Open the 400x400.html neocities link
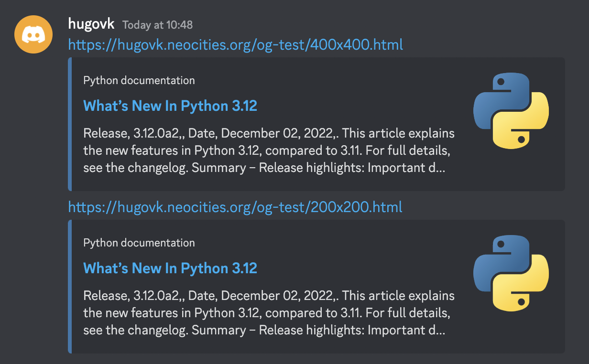The image size is (589, 364). click(236, 45)
